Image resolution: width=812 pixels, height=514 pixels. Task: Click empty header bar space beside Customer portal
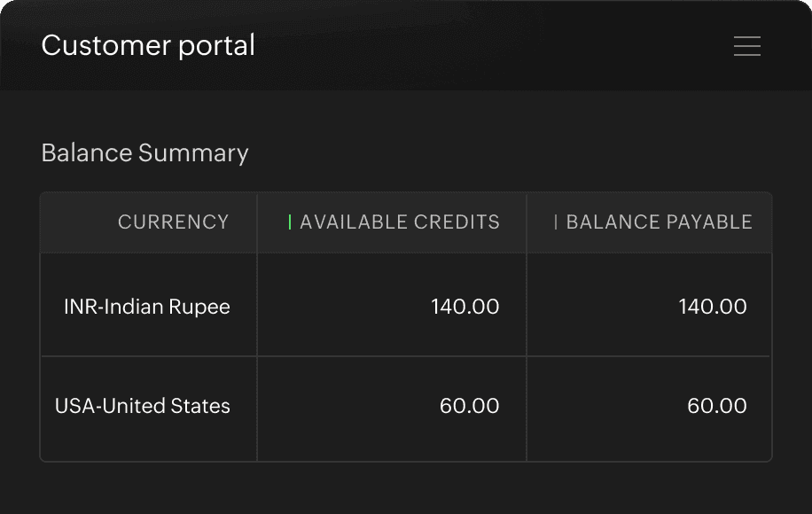(488, 46)
